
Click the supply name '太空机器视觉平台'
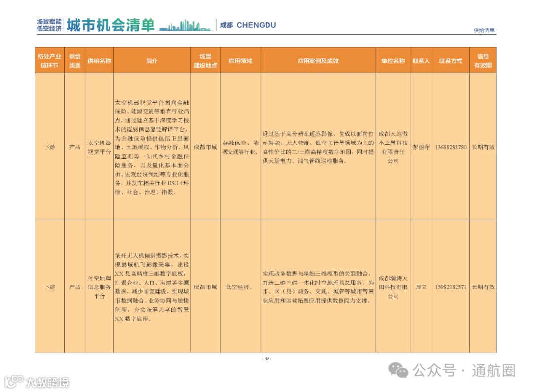[x=99, y=147]
